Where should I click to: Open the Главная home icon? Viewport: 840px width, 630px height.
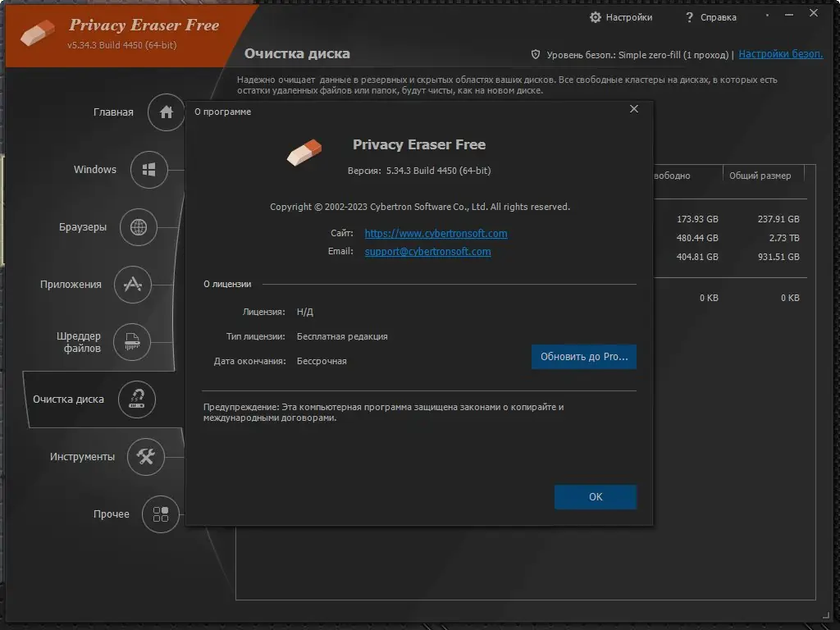166,112
